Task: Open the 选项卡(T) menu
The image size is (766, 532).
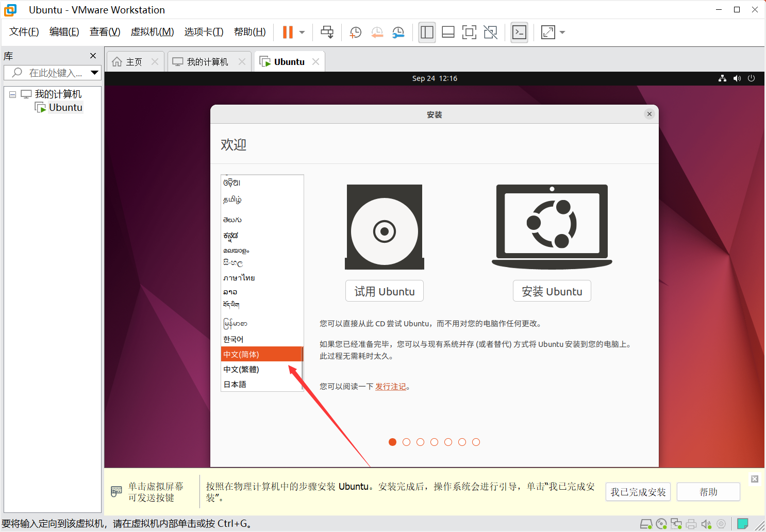Action: pos(204,32)
